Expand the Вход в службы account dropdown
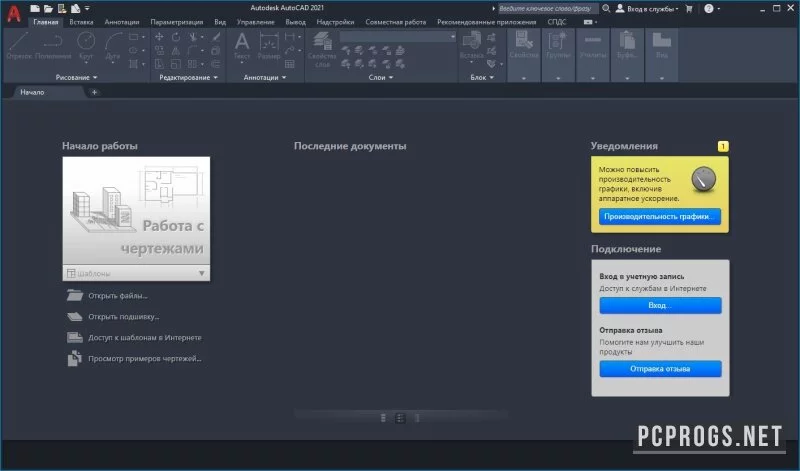Viewport: 800px width, 471px height. coord(648,9)
